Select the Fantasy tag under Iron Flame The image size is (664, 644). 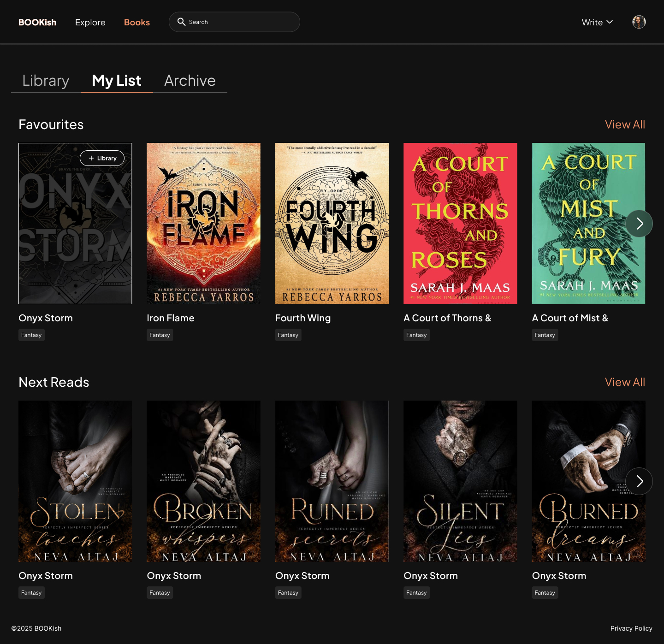(x=160, y=335)
